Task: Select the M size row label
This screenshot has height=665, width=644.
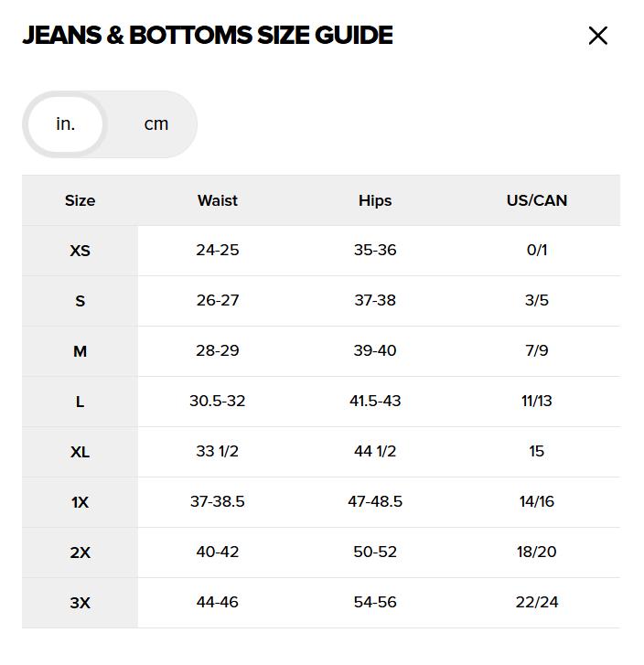Action: pyautogui.click(x=80, y=351)
